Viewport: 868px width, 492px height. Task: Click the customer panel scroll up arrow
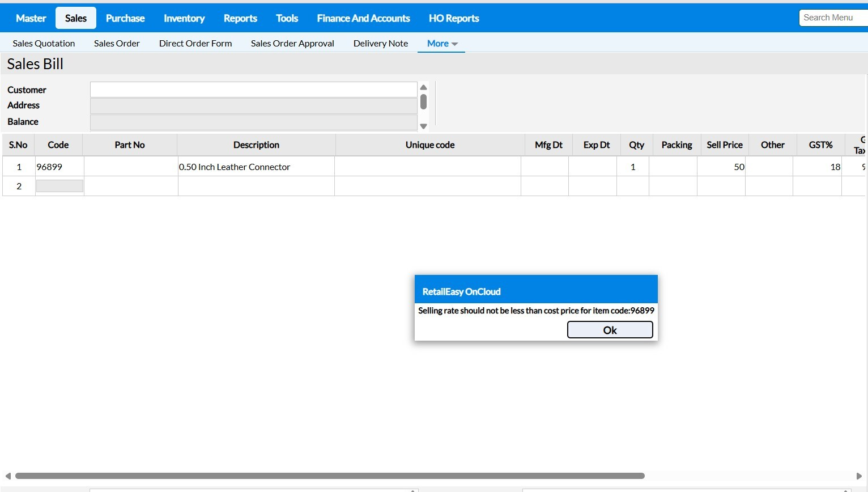click(423, 87)
